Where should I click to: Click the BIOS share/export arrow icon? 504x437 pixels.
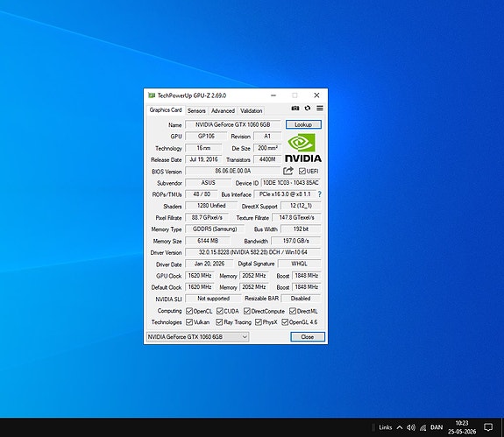tap(288, 171)
